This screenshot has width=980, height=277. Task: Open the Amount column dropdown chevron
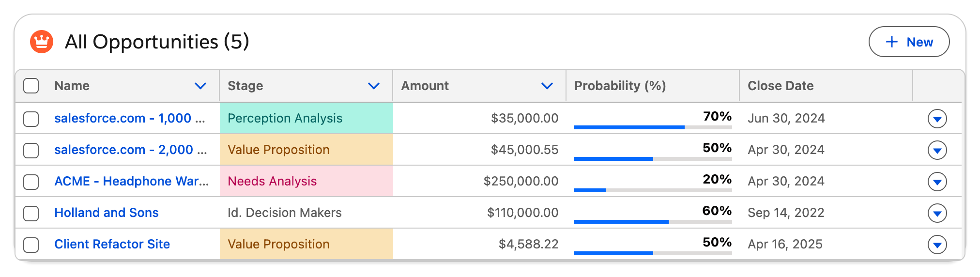547,86
